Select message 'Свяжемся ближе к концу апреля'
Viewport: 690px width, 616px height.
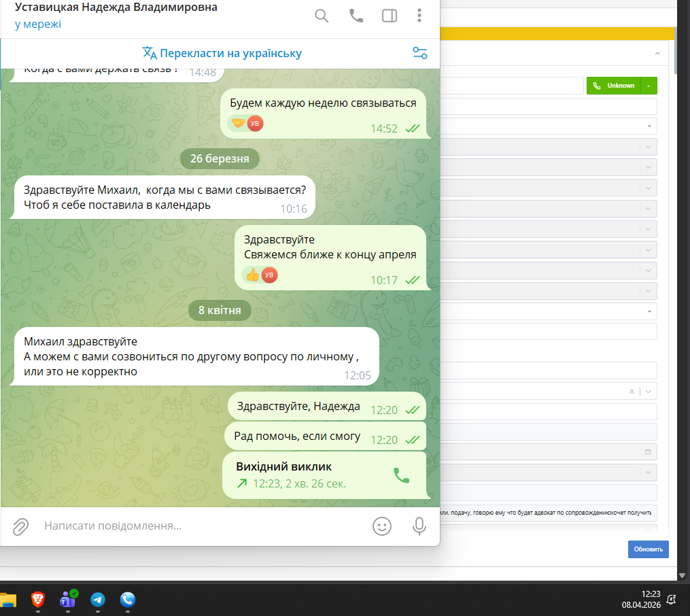pyautogui.click(x=330, y=258)
